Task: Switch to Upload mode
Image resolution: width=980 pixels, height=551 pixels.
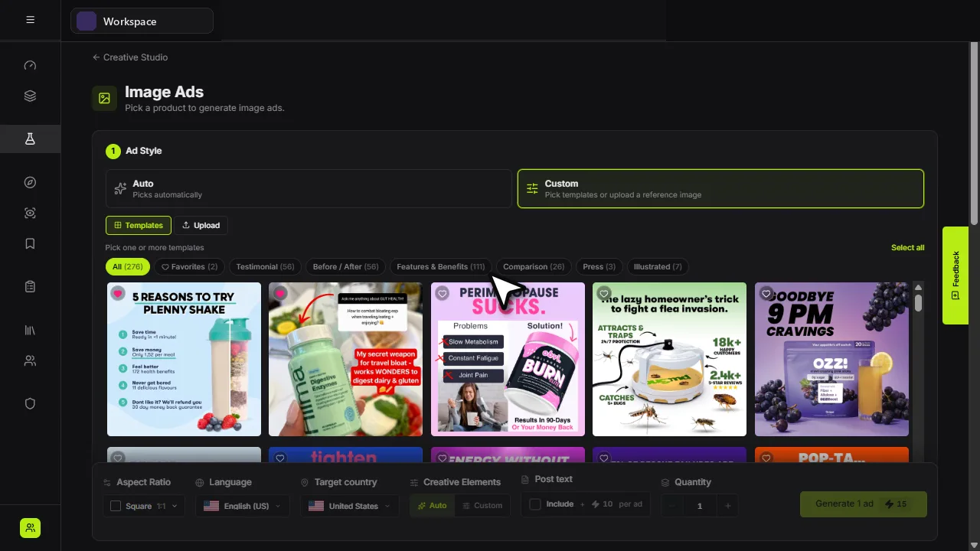Action: pyautogui.click(x=201, y=225)
